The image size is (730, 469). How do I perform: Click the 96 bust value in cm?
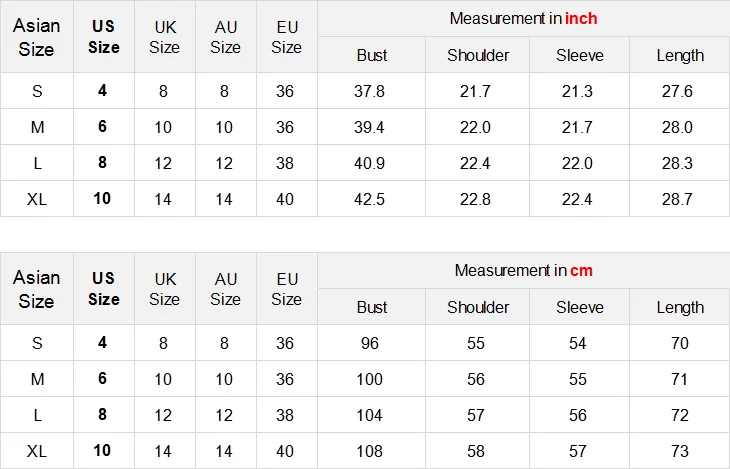point(371,343)
